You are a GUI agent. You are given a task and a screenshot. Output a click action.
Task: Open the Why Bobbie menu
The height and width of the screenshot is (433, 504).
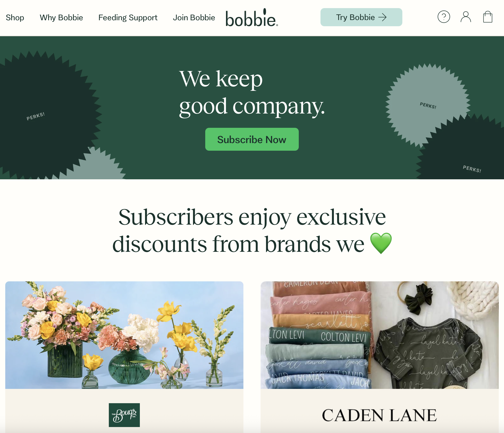[x=61, y=17]
